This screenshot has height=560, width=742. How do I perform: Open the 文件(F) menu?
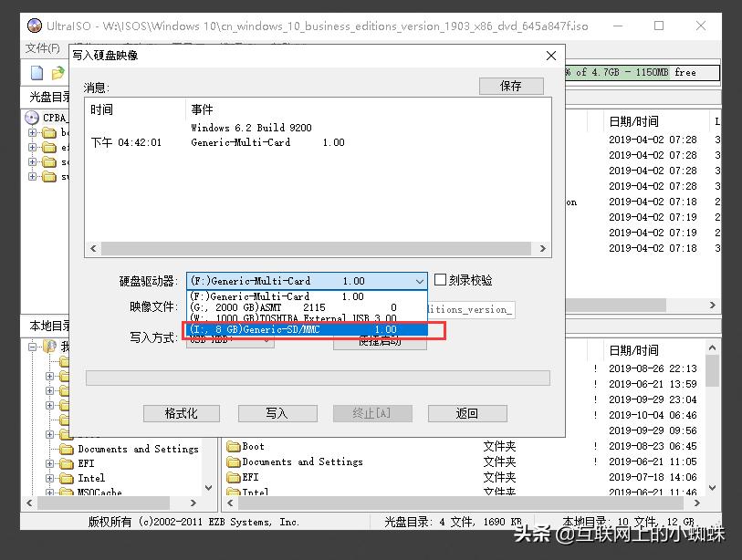[x=43, y=47]
